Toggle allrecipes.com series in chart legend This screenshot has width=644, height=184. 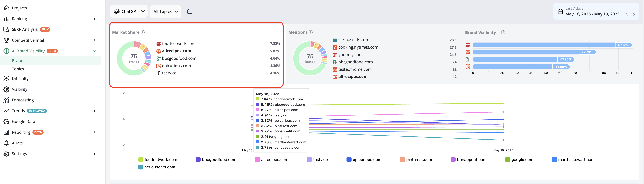click(x=271, y=160)
